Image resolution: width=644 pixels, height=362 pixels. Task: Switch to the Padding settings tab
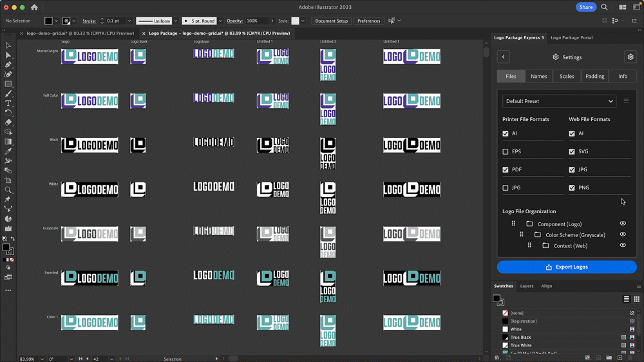(x=594, y=76)
